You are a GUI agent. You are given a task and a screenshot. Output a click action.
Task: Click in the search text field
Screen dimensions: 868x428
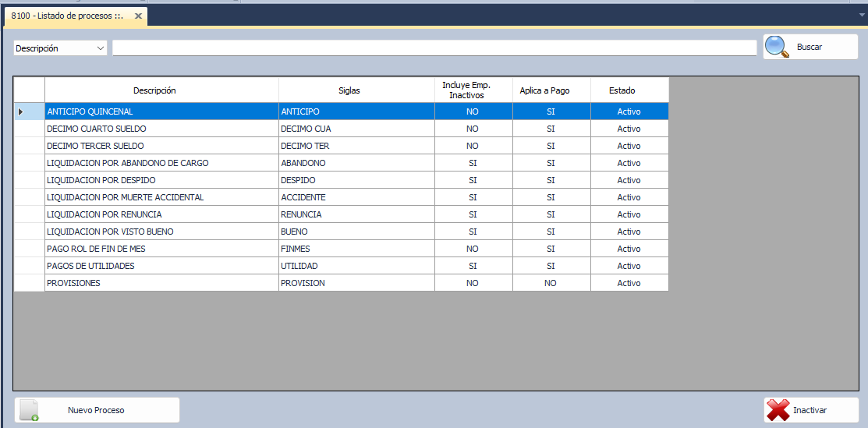(434, 48)
